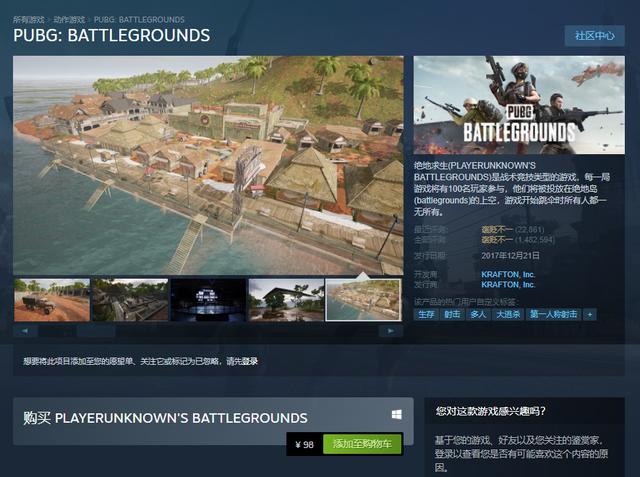Image resolution: width=640 pixels, height=477 pixels.
Task: Click the 大逃杀 tag
Action: (x=508, y=314)
